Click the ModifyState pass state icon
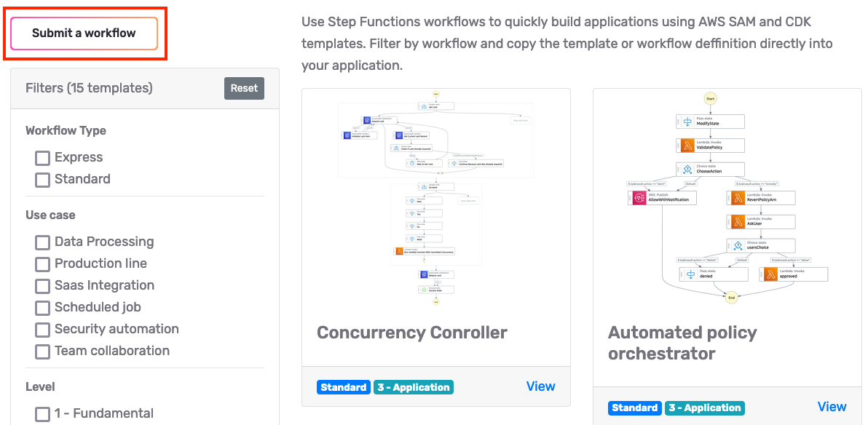The height and width of the screenshot is (425, 868). 687,122
